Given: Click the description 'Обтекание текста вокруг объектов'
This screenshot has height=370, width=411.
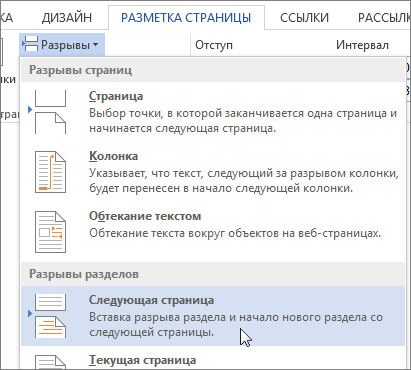Looking at the screenshot, I should (x=235, y=233).
